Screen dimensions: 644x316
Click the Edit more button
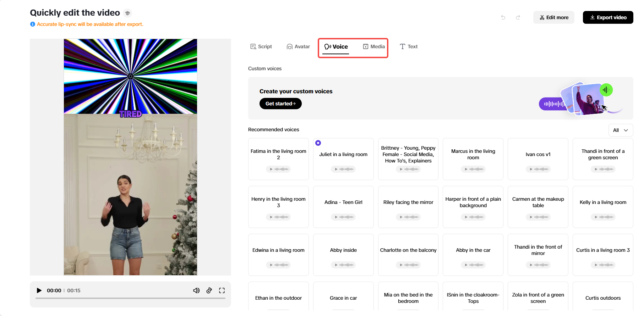click(x=554, y=17)
